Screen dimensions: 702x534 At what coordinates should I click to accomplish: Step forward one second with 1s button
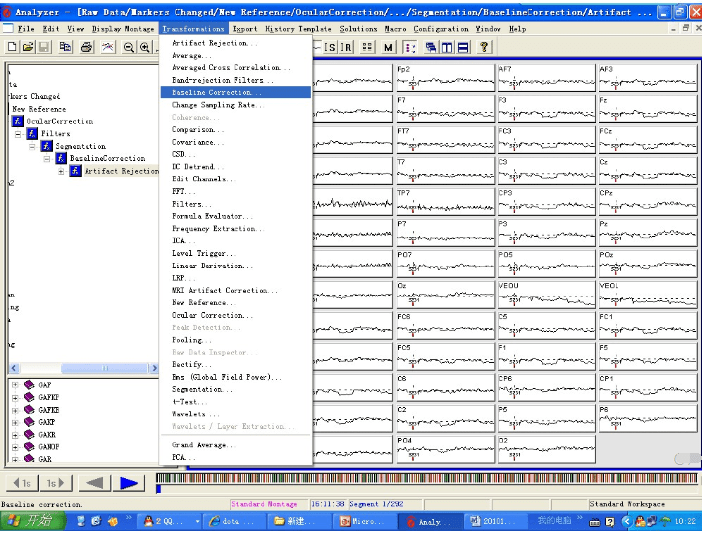point(56,483)
